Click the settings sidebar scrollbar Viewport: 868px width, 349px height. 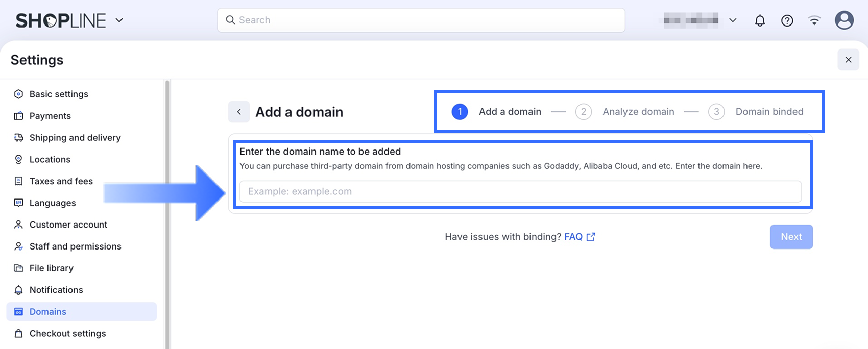(x=167, y=204)
